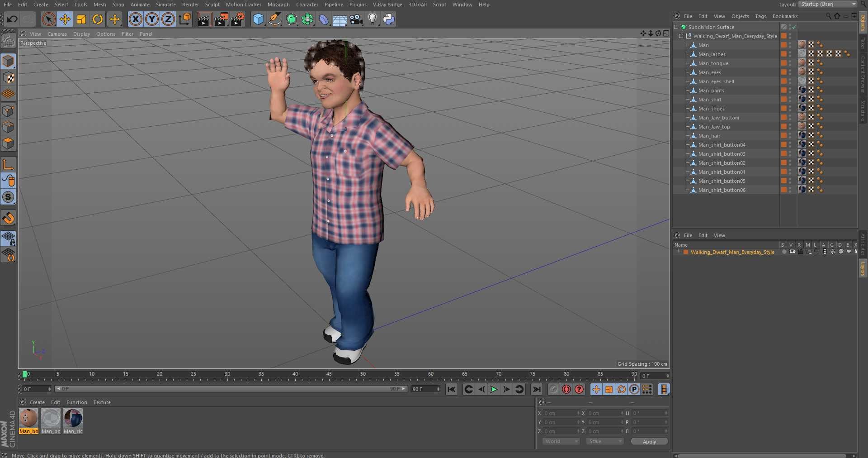
Task: Select the Man_shirt object in tree
Action: coord(710,100)
